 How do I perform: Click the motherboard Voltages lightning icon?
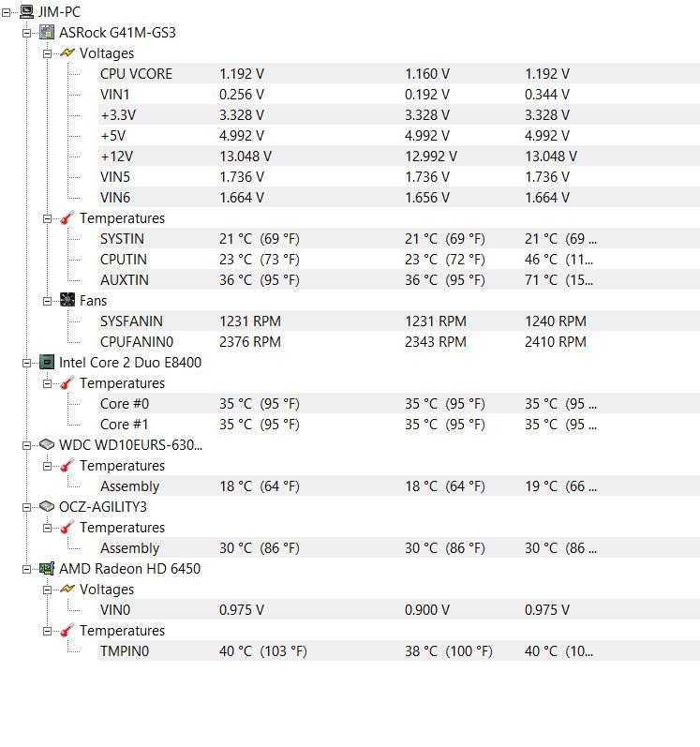(67, 52)
